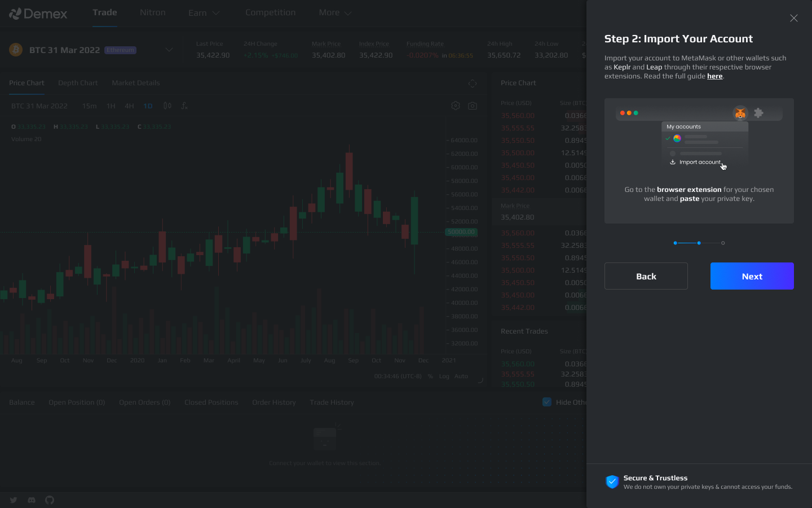Expand the Earn dropdown menu
Image resolution: width=812 pixels, height=508 pixels.
(204, 13)
